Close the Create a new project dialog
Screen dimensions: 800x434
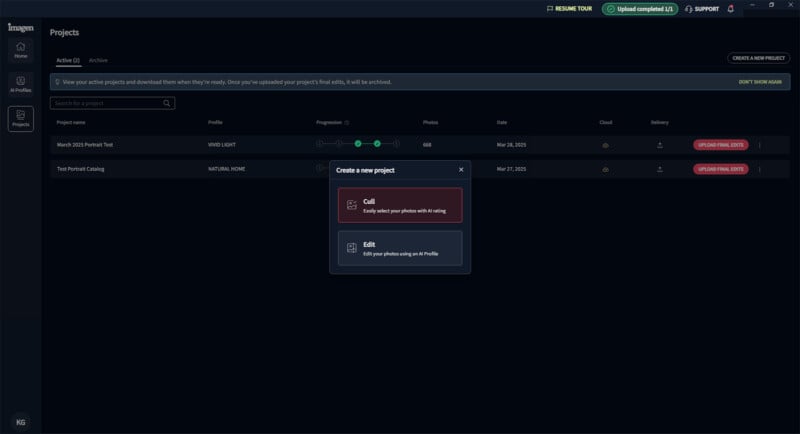(x=461, y=170)
